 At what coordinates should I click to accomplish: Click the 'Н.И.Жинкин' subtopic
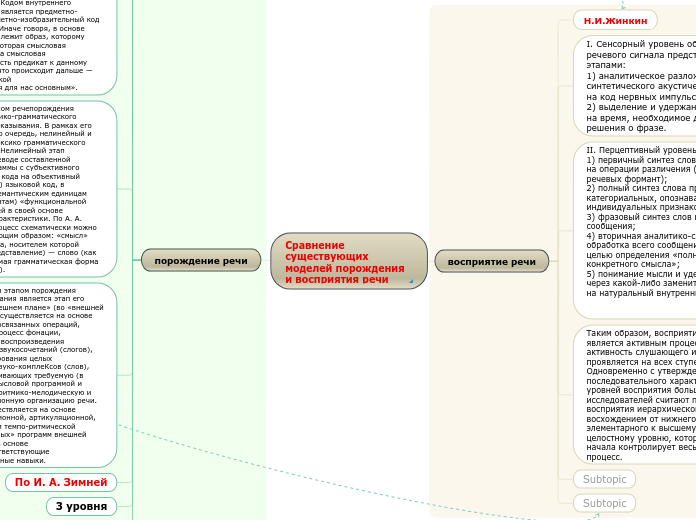[x=615, y=20]
